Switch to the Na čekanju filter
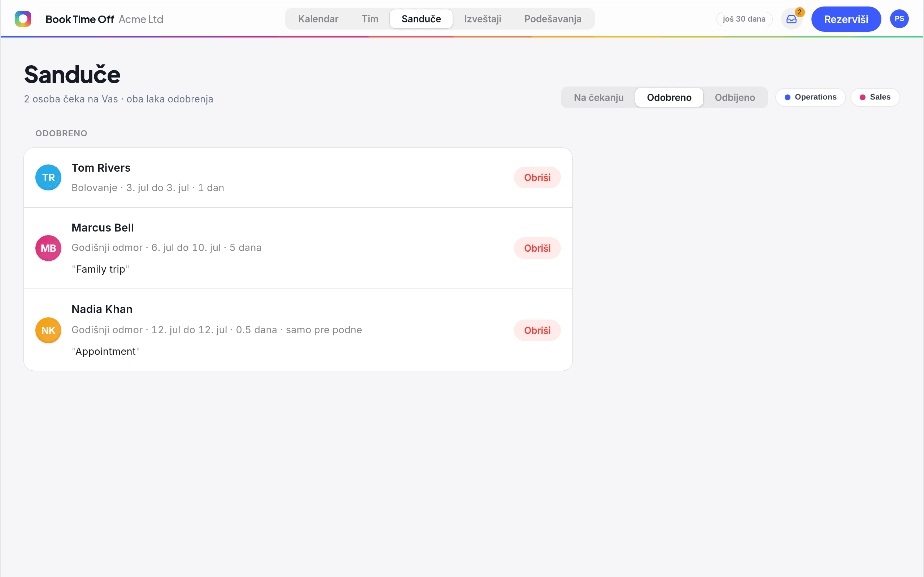This screenshot has height=577, width=924. pyautogui.click(x=598, y=97)
